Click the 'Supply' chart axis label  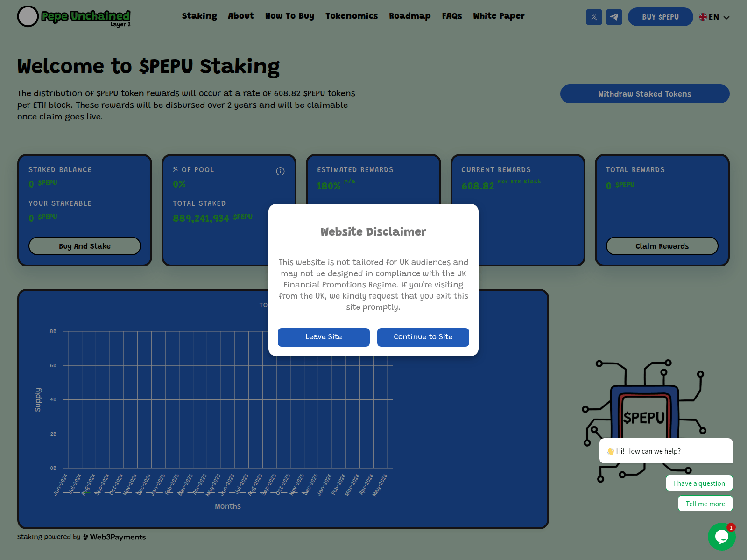[x=38, y=399]
